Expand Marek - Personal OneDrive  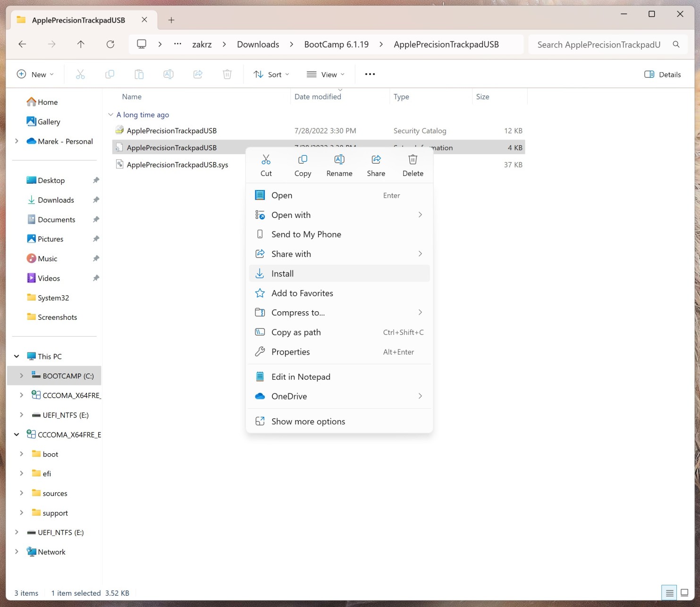coord(17,141)
